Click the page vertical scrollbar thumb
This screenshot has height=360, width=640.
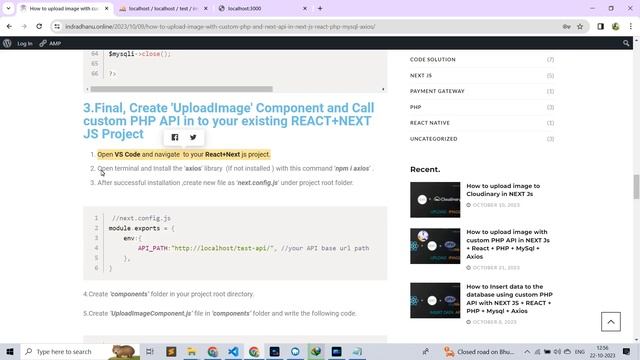636,186
